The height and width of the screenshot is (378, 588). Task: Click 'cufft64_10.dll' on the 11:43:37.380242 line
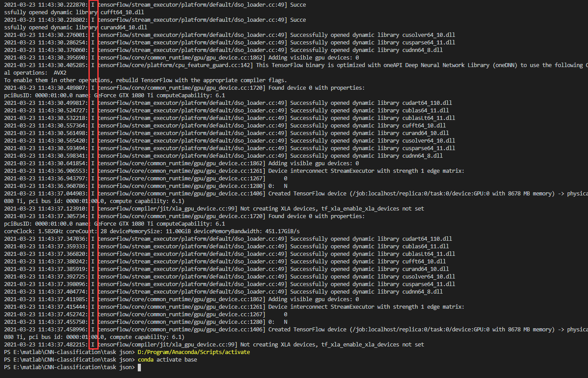pyautogui.click(x=424, y=262)
